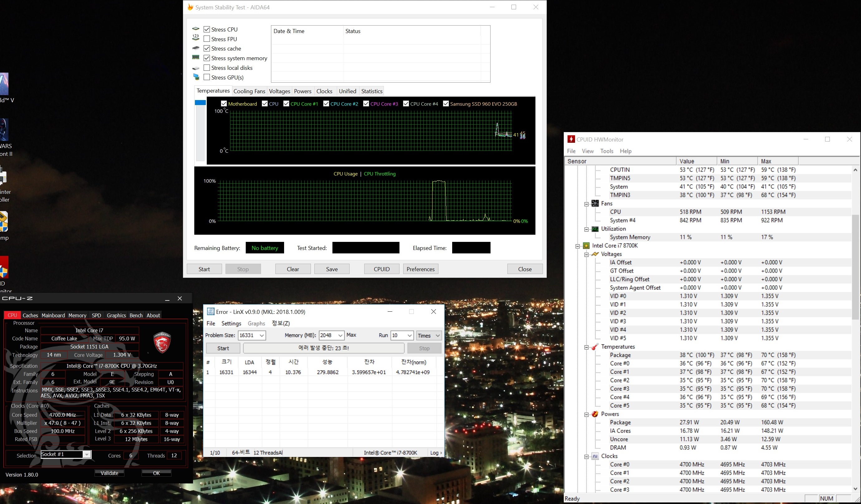Uncheck the Motherboard temperature graph checkbox

(x=224, y=103)
